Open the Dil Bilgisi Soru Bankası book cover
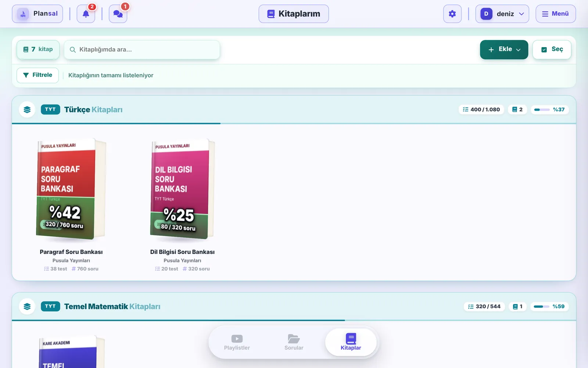This screenshot has height=368, width=588. tap(182, 189)
